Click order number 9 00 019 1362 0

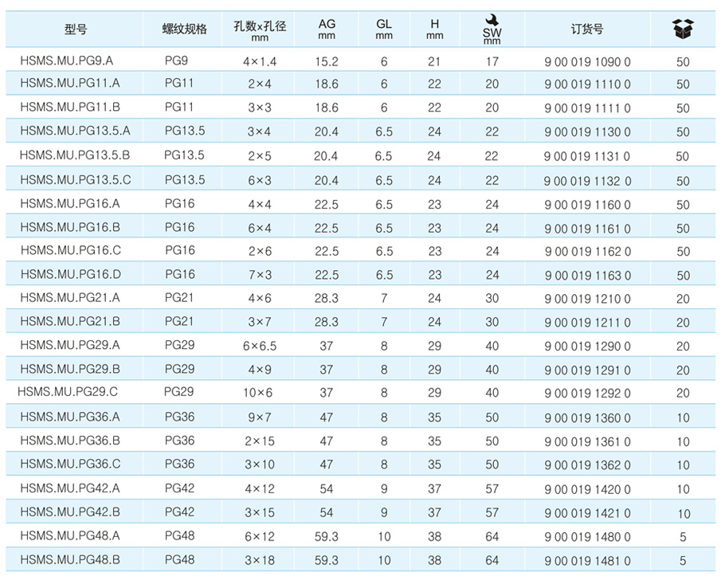pyautogui.click(x=587, y=465)
